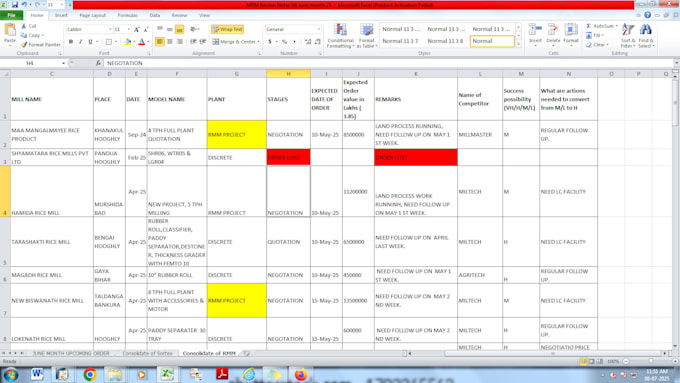Click the vertical scrollbar of the sheet

[x=675, y=211]
